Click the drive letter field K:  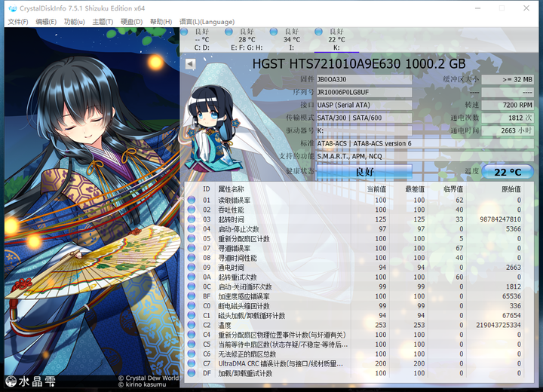tap(364, 131)
